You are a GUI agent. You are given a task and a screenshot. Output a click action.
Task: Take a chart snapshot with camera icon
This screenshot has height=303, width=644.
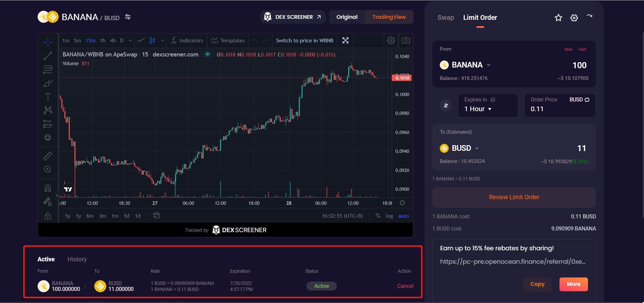pyautogui.click(x=406, y=40)
